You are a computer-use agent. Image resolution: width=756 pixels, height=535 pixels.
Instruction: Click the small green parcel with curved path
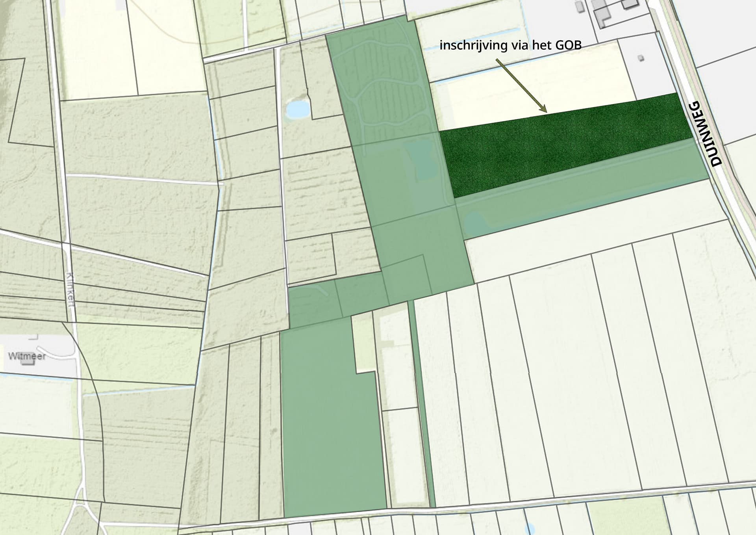[x=313, y=303]
